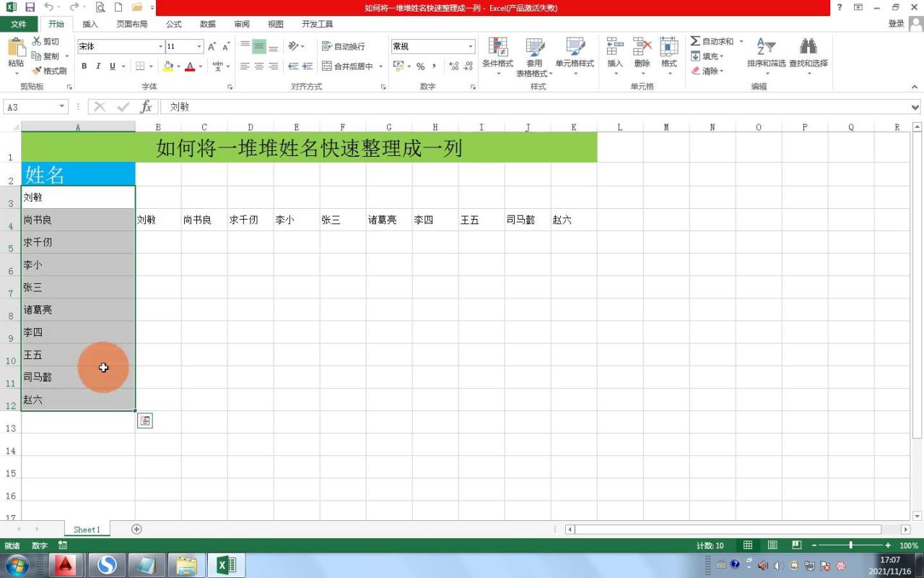Click the cell borders icon
Image resolution: width=924 pixels, height=578 pixels.
pyautogui.click(x=140, y=66)
